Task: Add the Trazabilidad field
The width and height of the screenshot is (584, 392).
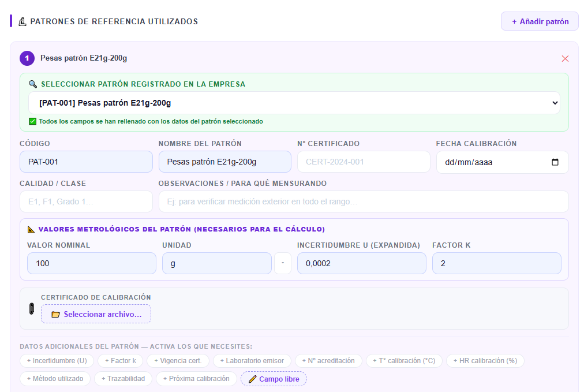Action: click(123, 379)
